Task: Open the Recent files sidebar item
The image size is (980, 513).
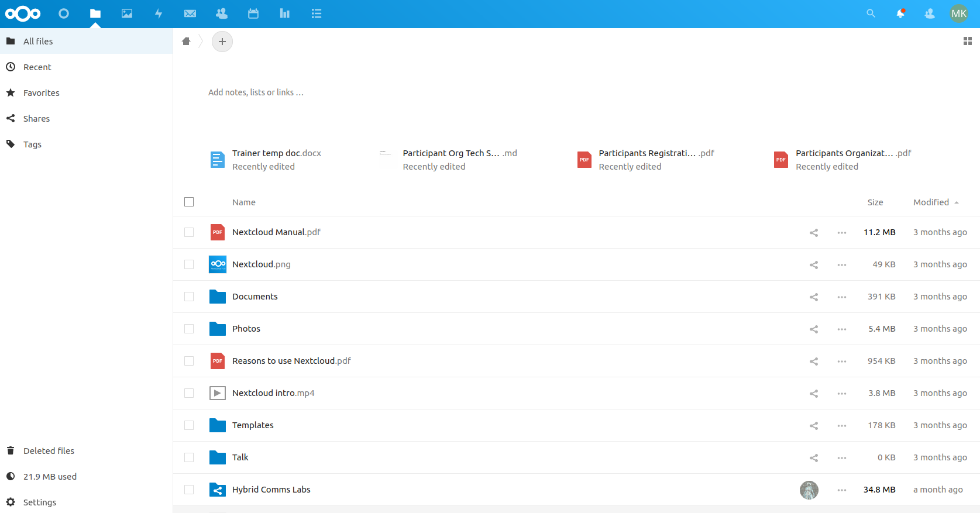Action: pyautogui.click(x=37, y=67)
